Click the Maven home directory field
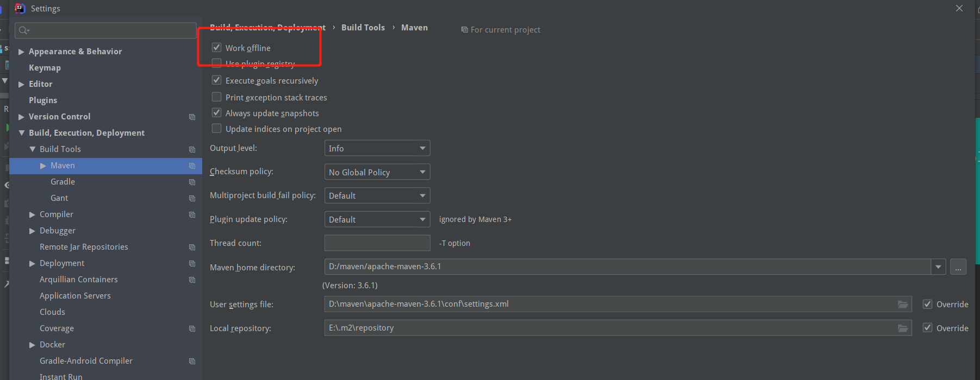The image size is (980, 380). 628,267
